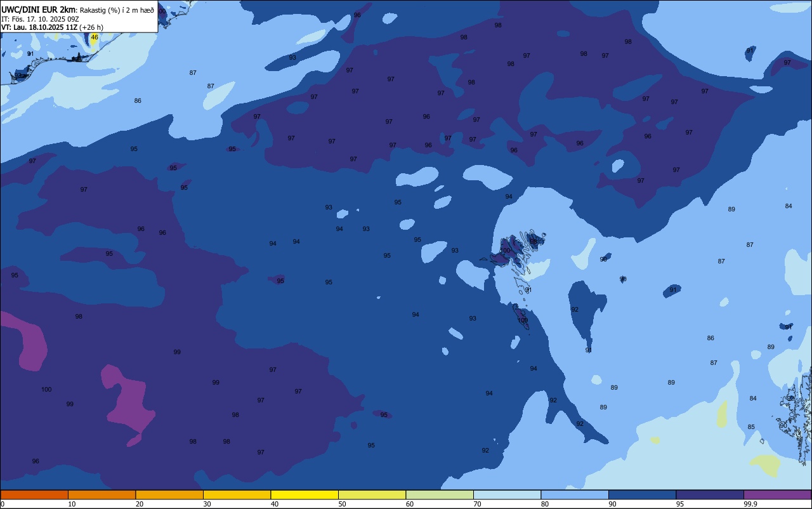Click the "VT: Lau. 18.10.2025 11Z (+26 h)" line
Screen dimensions: 812x509
pyautogui.click(x=52, y=27)
